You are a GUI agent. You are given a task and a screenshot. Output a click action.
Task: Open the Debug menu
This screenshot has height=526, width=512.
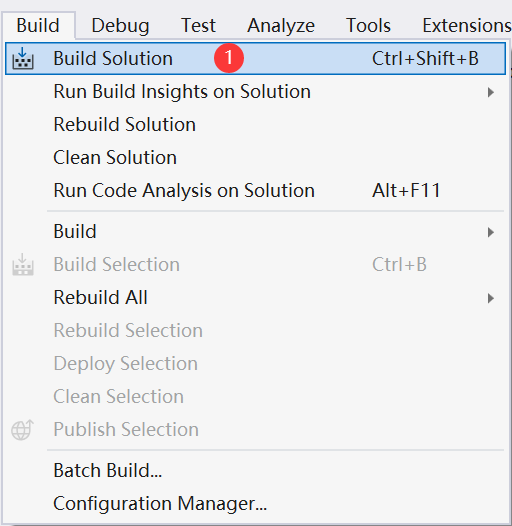(120, 26)
